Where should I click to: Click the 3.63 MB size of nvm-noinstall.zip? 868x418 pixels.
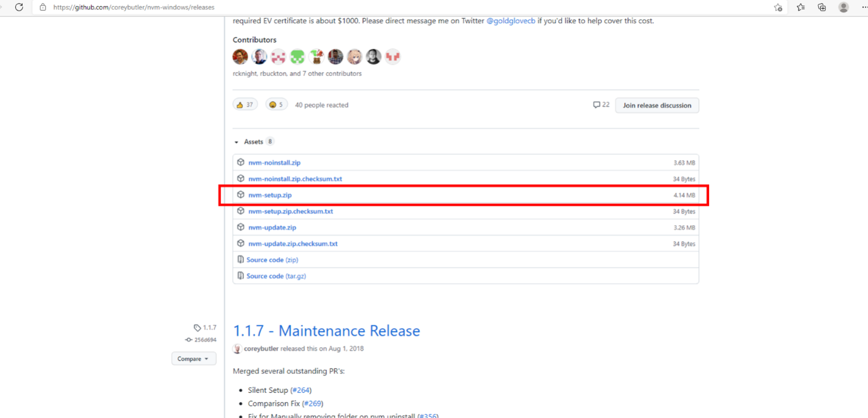pos(684,163)
